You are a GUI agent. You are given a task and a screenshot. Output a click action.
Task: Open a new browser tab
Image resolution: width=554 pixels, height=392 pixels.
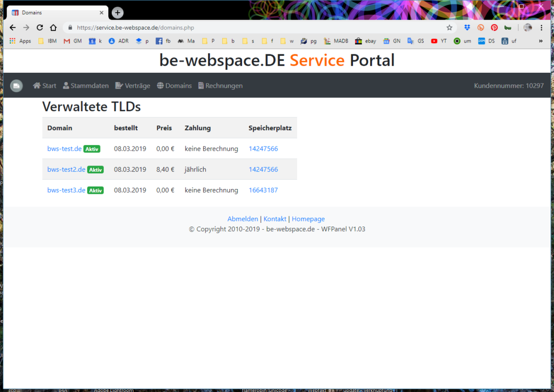pos(117,12)
